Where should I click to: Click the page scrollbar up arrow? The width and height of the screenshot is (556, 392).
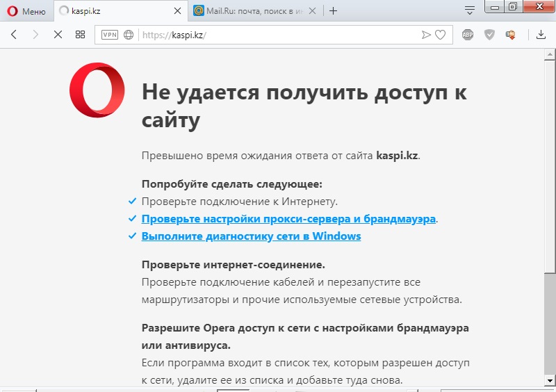point(550,55)
